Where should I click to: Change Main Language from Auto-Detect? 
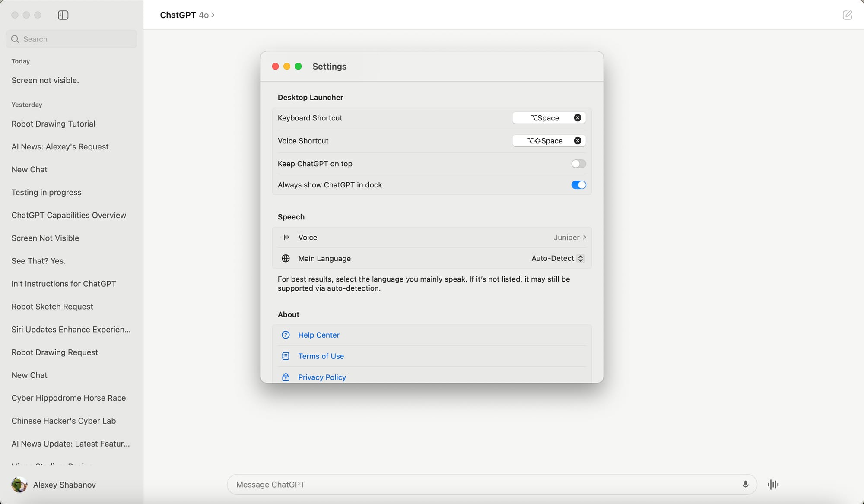coord(557,258)
